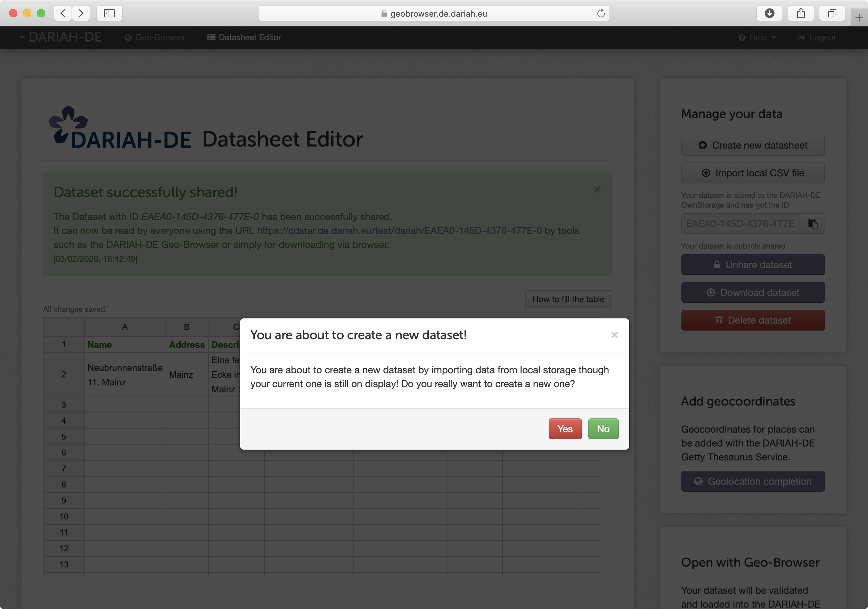Select cell 'Neubrunnenstraße 11, Mainz'
Image resolution: width=868 pixels, height=609 pixels.
click(x=125, y=375)
